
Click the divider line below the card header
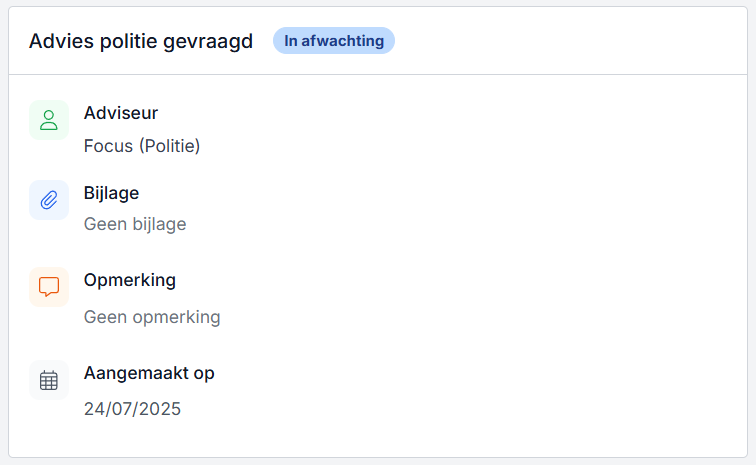click(x=378, y=74)
